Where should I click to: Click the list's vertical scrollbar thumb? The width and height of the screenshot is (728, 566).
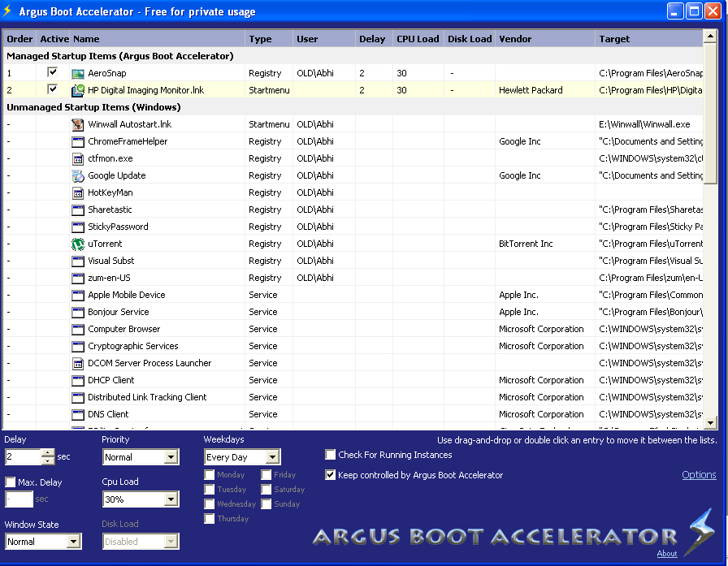[710, 114]
